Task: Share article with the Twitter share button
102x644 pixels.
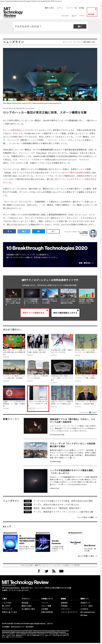Action: point(24,231)
